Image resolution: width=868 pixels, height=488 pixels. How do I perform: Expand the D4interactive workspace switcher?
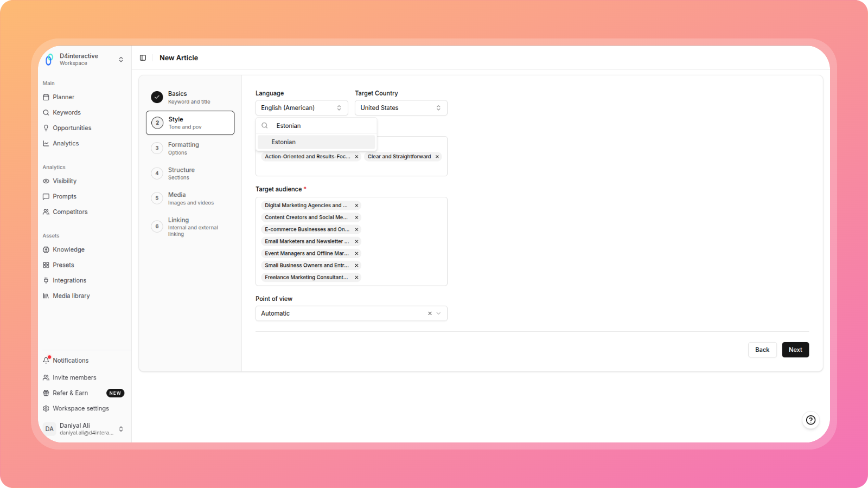(120, 60)
